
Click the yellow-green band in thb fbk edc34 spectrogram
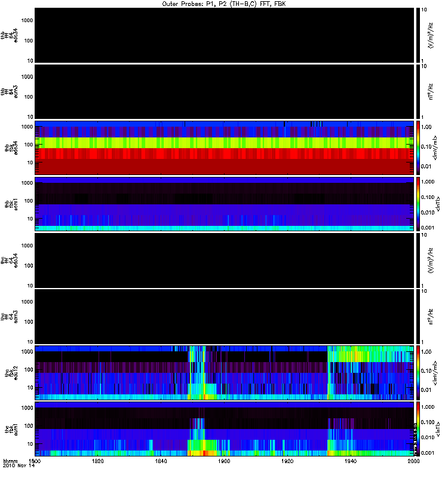coord(224,143)
